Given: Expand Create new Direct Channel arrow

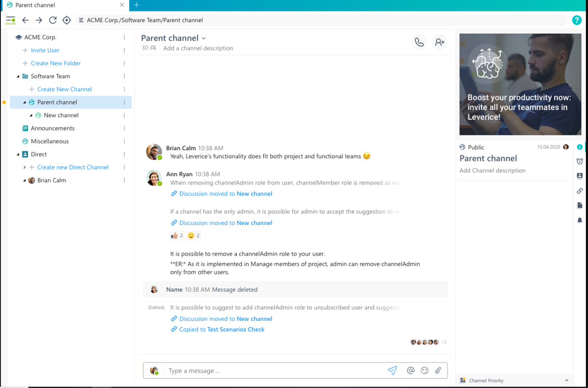Looking at the screenshot, I should click(x=24, y=167).
